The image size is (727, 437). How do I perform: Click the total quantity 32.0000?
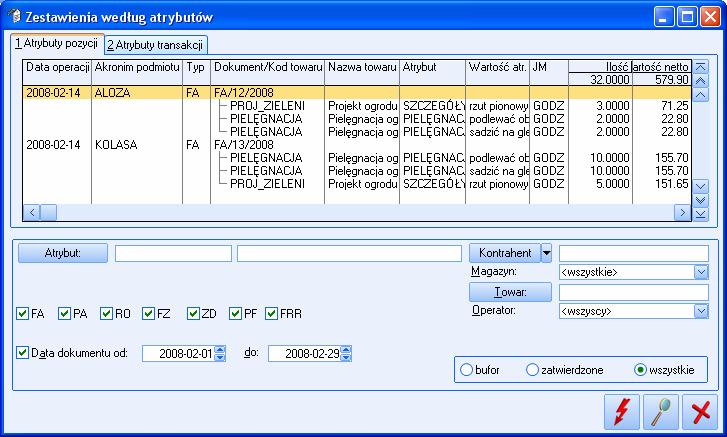(610, 79)
